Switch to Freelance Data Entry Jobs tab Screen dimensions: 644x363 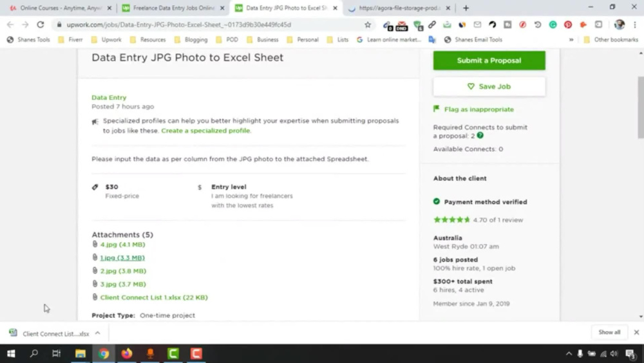(173, 8)
